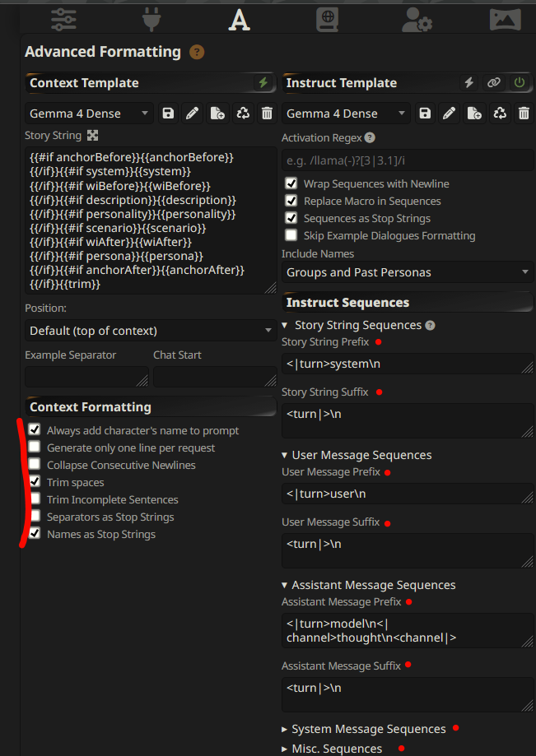
Task: Enable Separators as Stop Strings
Action: (x=35, y=517)
